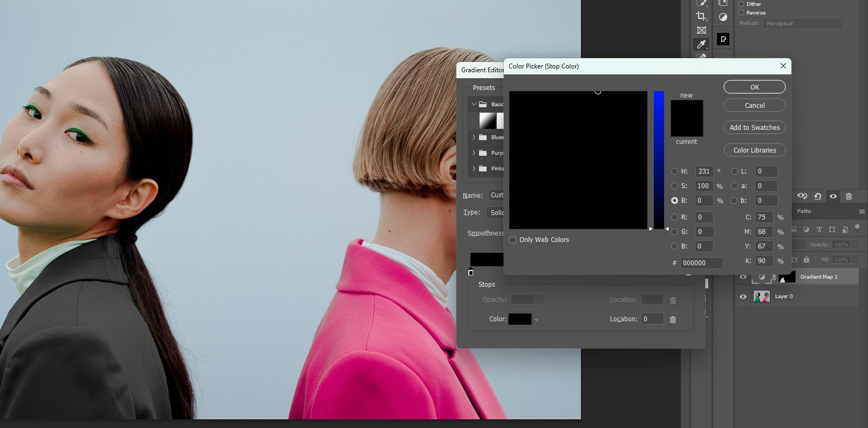868x428 pixels.
Task: Collapse the Basics preset folder
Action: [474, 104]
